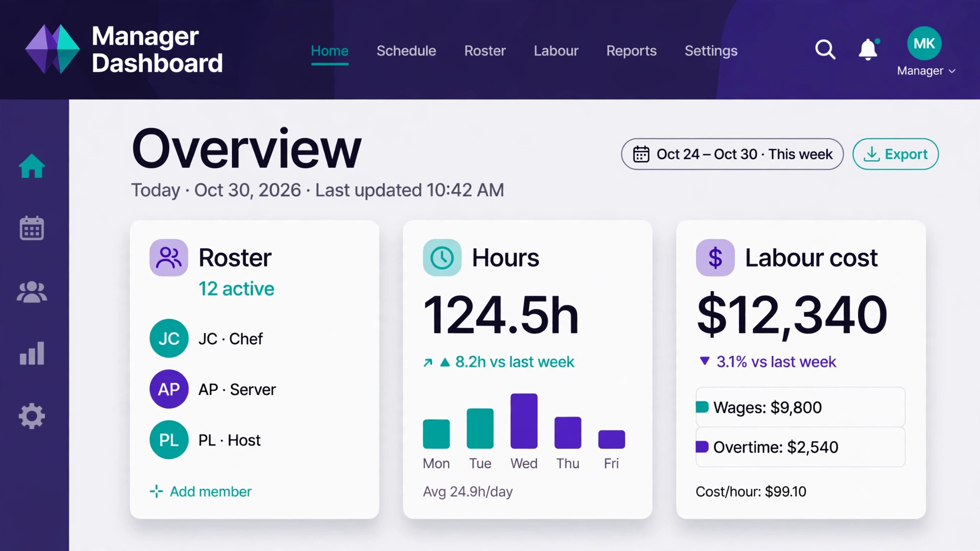The height and width of the screenshot is (551, 980).
Task: Click the Wed bar in hours chart
Action: (x=524, y=421)
